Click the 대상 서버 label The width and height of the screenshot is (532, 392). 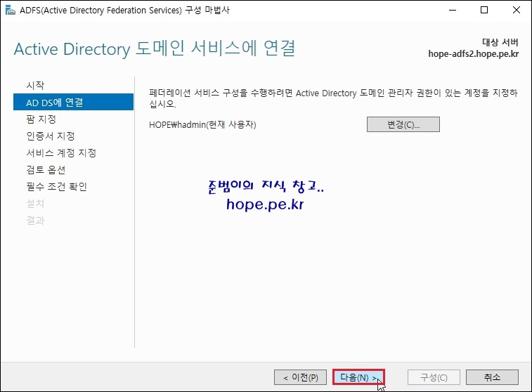[500, 42]
